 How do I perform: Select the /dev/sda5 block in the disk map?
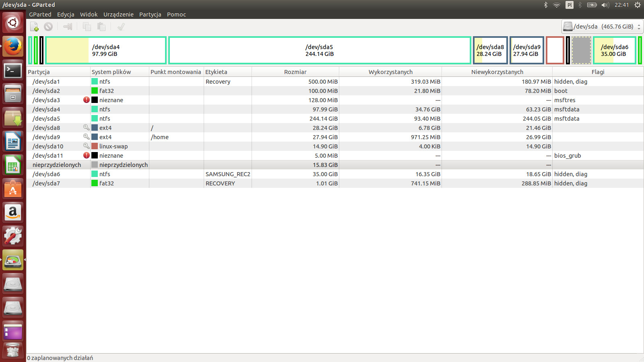[x=320, y=50]
